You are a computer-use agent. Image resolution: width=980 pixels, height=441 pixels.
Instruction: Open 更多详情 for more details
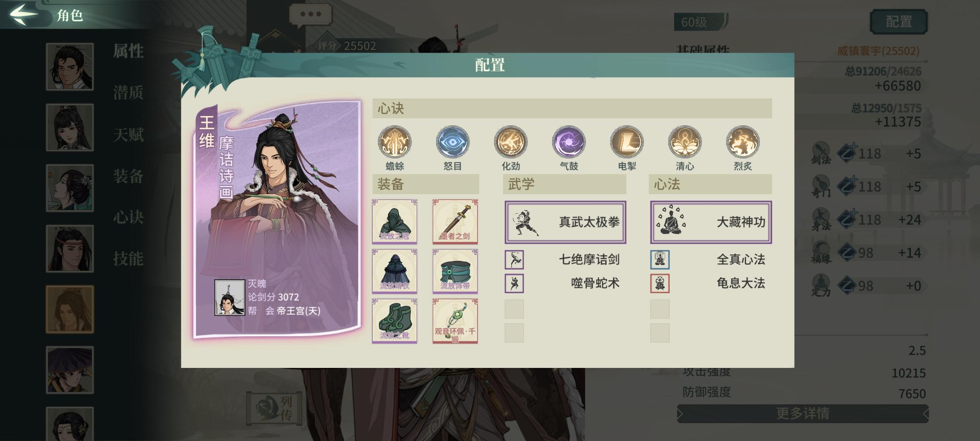(803, 414)
